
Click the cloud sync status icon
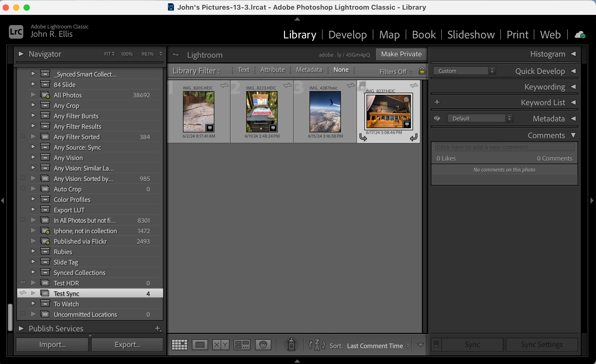tap(580, 35)
